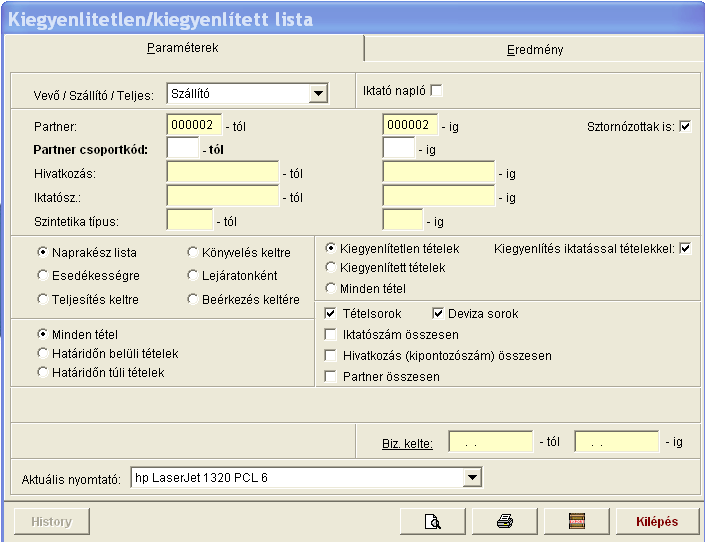705x542 pixels.
Task: Click the print preview magnifier icon button
Action: coord(433,521)
